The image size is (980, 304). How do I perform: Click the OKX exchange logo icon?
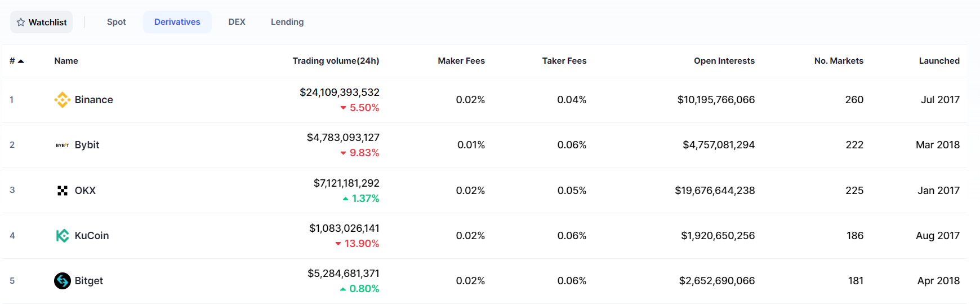click(x=63, y=191)
